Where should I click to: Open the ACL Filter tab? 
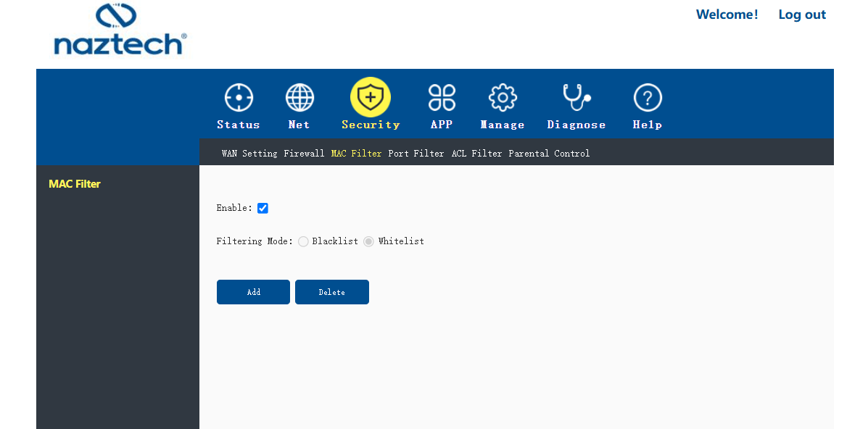[x=476, y=154]
